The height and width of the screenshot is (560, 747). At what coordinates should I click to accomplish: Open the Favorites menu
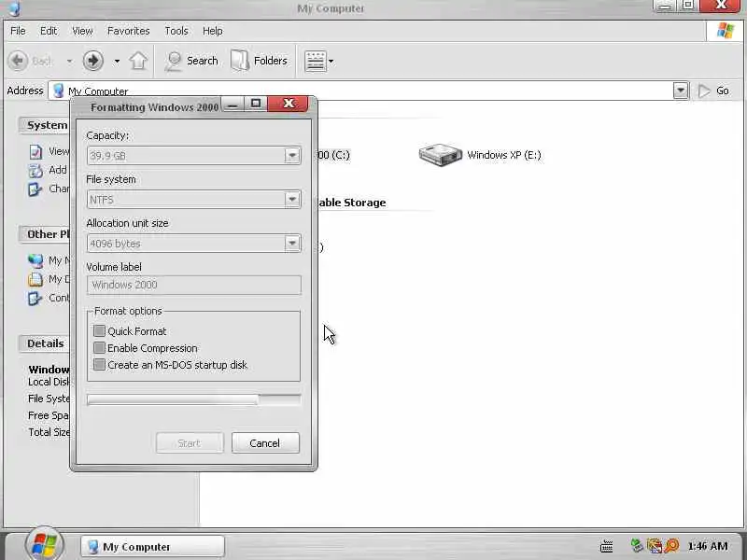(129, 31)
